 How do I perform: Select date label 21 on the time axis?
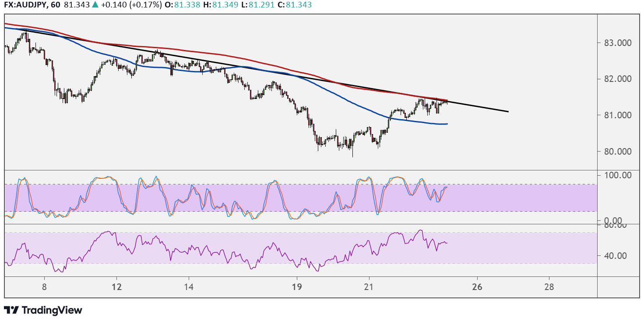[x=369, y=287]
